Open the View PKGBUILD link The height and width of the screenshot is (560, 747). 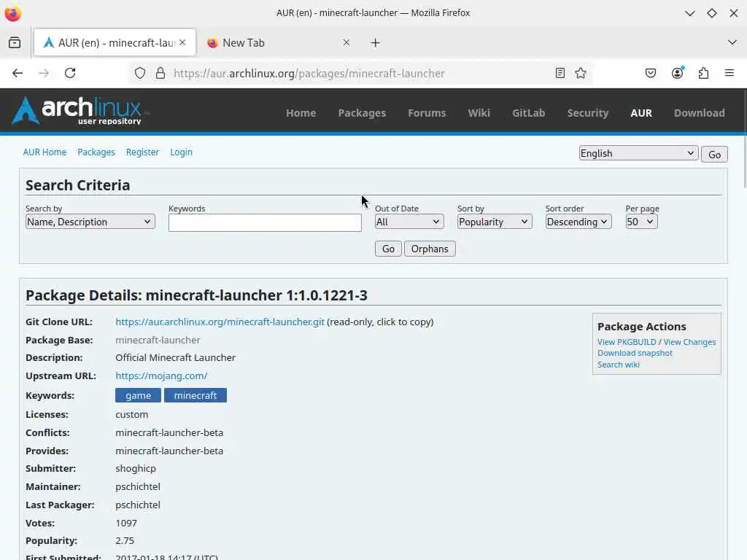click(x=627, y=342)
